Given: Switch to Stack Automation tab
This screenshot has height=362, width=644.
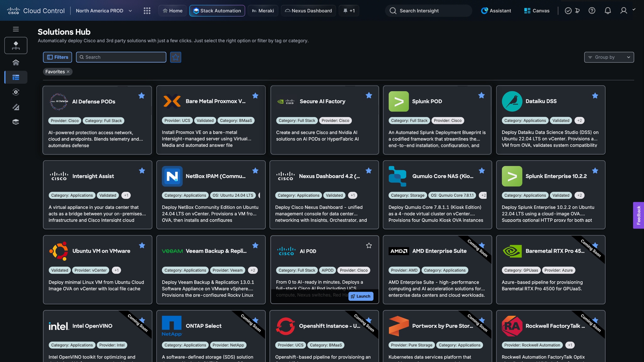Looking at the screenshot, I should [x=217, y=11].
